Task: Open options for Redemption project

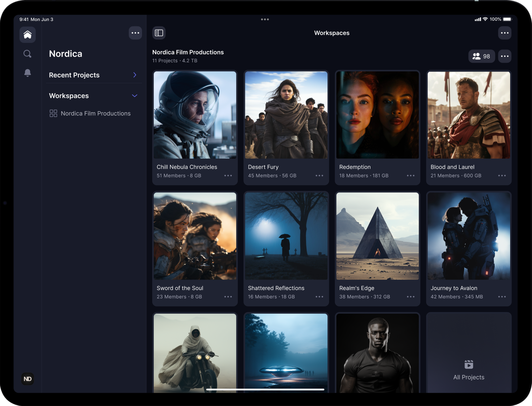Action: coord(411,176)
